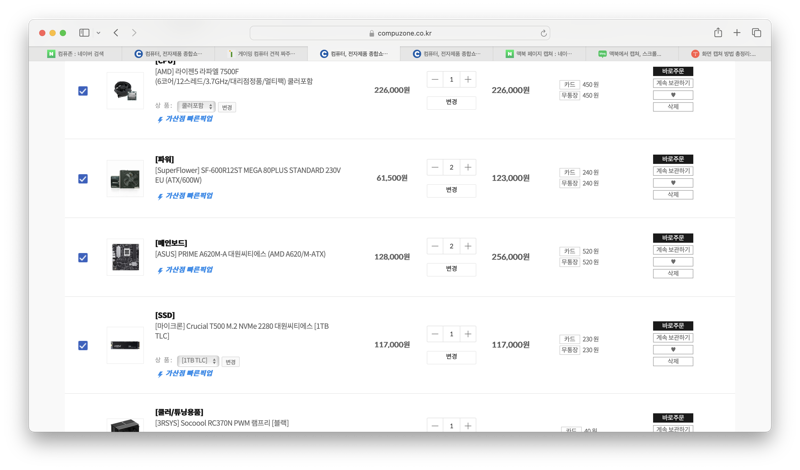Screen dimensions: 800x470
Task: Select the active compuzone tab
Action: tap(354, 54)
